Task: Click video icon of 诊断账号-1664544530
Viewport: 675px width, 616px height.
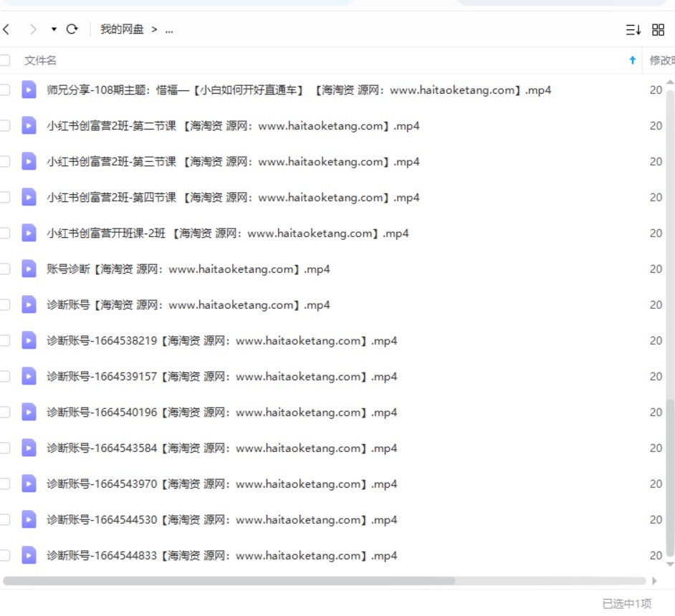Action: click(29, 519)
